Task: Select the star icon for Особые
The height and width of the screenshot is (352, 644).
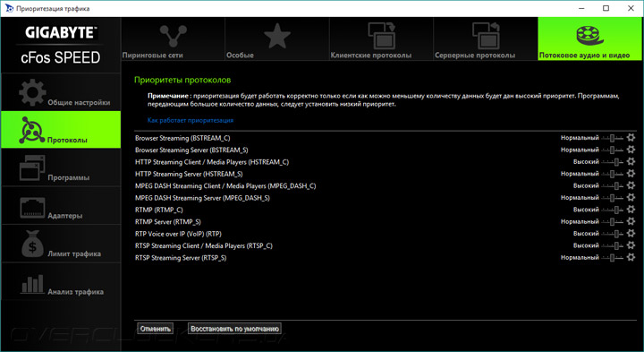Action: [277, 36]
